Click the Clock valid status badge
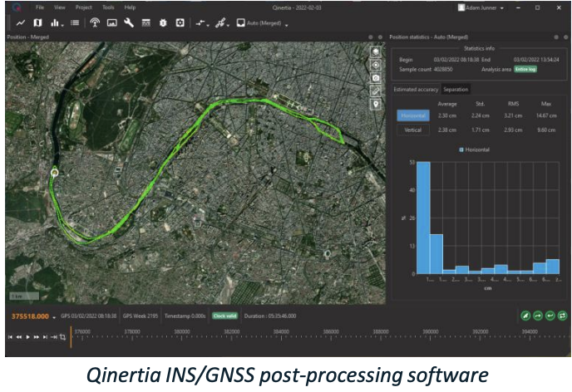 [x=224, y=316]
